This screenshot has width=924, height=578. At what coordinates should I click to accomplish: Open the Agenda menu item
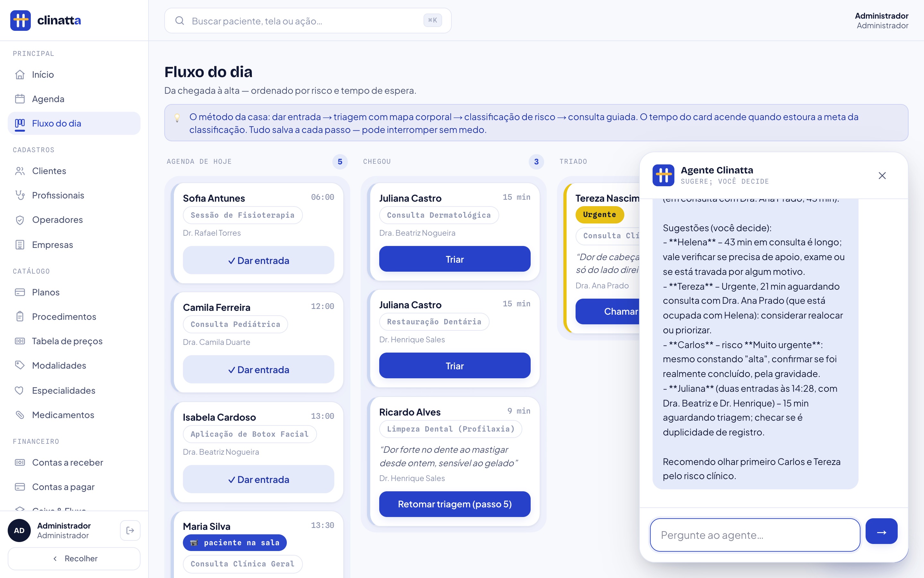[x=74, y=99]
